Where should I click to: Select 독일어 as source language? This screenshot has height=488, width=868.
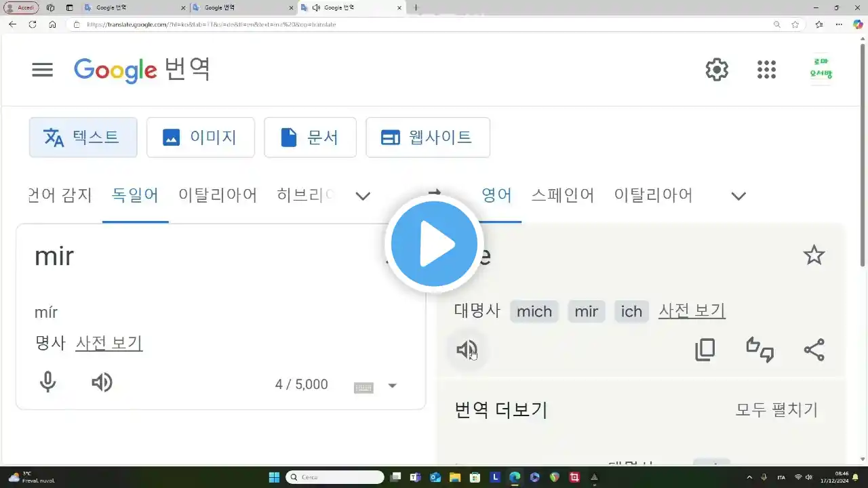click(x=135, y=196)
